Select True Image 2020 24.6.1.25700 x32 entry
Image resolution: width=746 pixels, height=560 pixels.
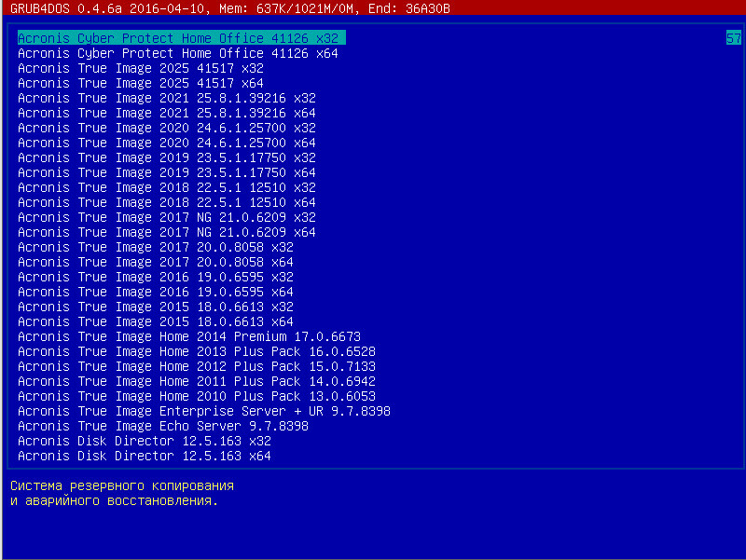[167, 128]
